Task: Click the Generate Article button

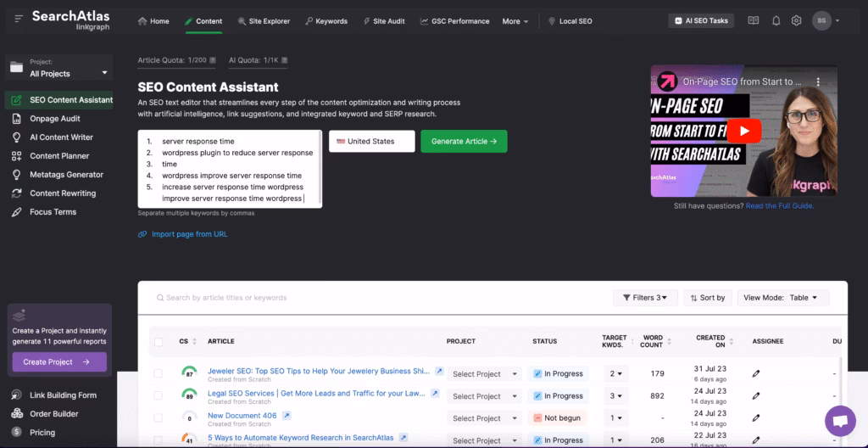Action: coord(464,142)
